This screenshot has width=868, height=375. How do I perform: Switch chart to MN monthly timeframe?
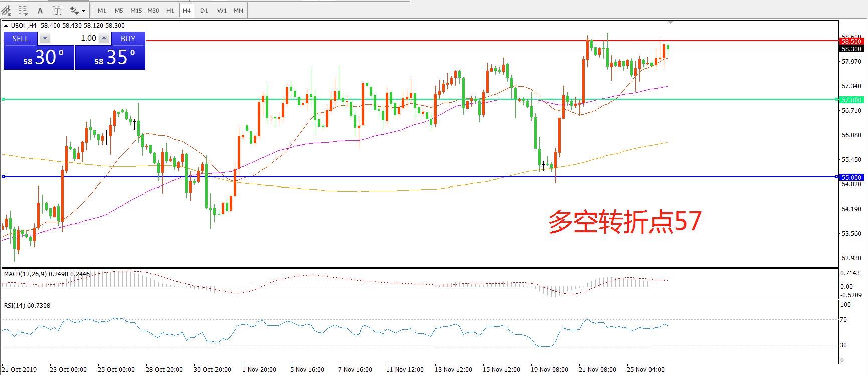click(x=238, y=10)
